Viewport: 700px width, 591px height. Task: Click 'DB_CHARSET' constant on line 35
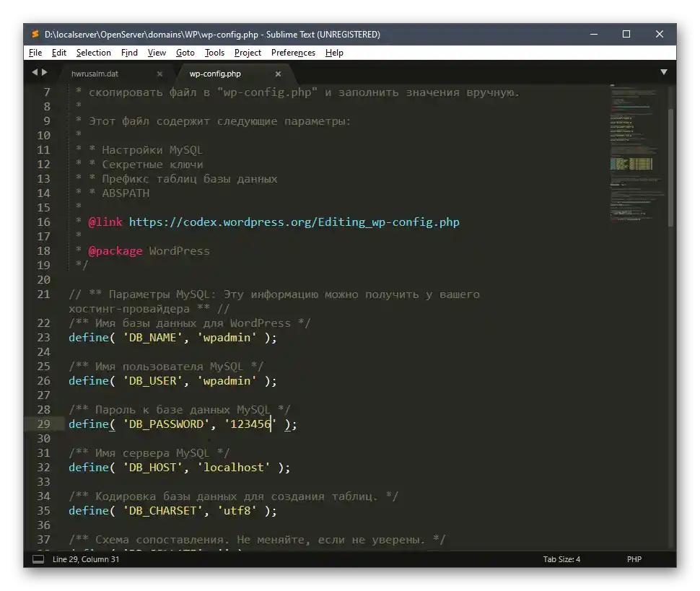[162, 511]
